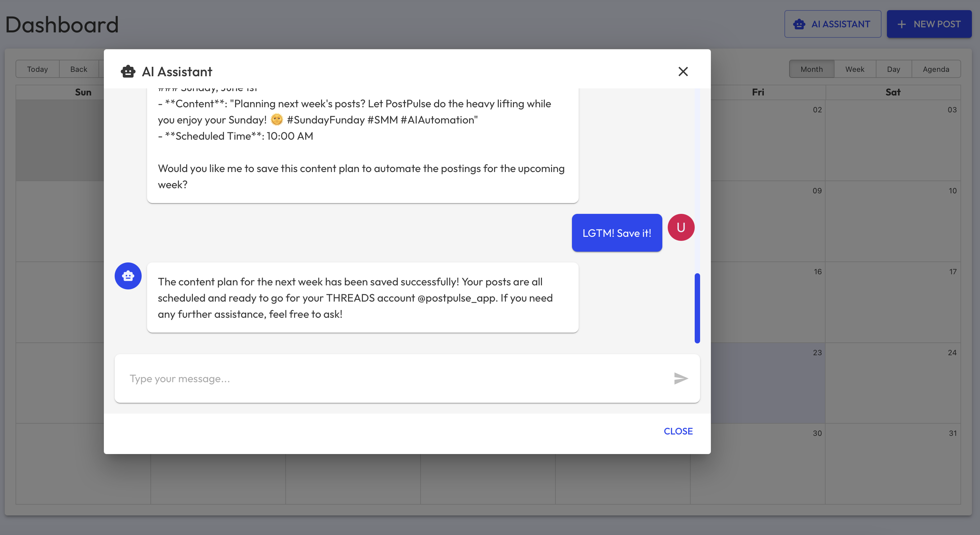980x535 pixels.
Task: Click the #SundayFunday hashtag text
Action: pyautogui.click(x=326, y=120)
